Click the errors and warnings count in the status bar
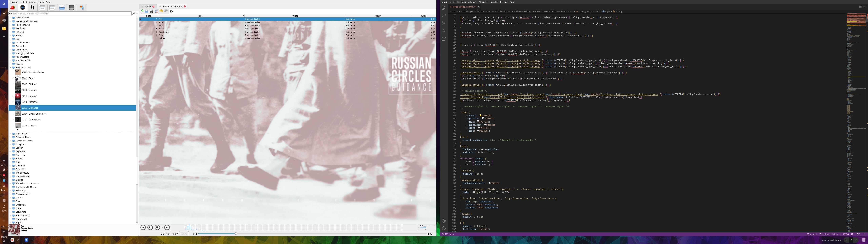The height and width of the screenshot is (244, 868). coord(448,234)
